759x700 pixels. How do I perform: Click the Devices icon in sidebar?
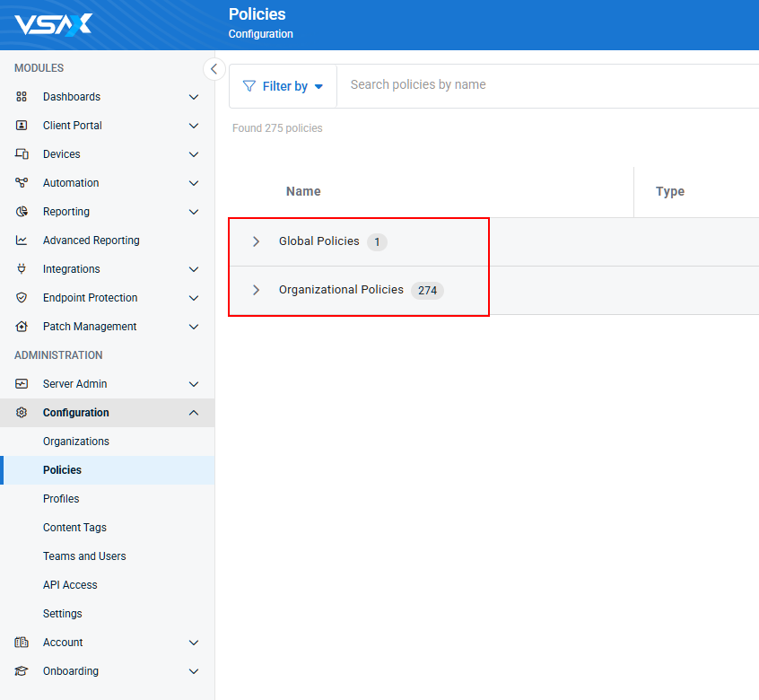click(22, 154)
